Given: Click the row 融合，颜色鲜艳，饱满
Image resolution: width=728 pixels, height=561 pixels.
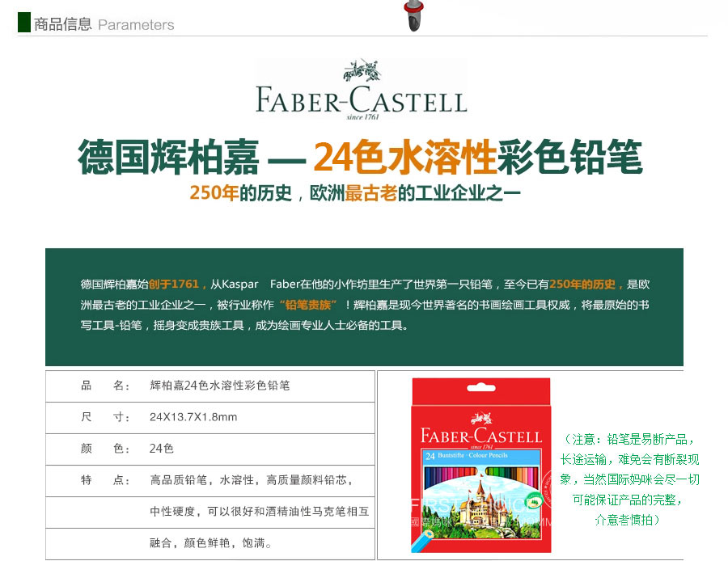Looking at the screenshot, I should pyautogui.click(x=211, y=543).
